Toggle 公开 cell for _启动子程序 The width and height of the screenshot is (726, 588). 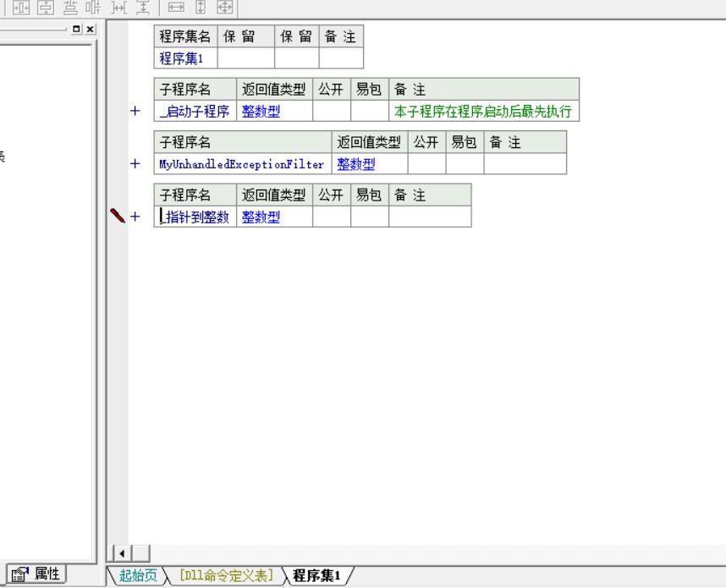pos(332,111)
